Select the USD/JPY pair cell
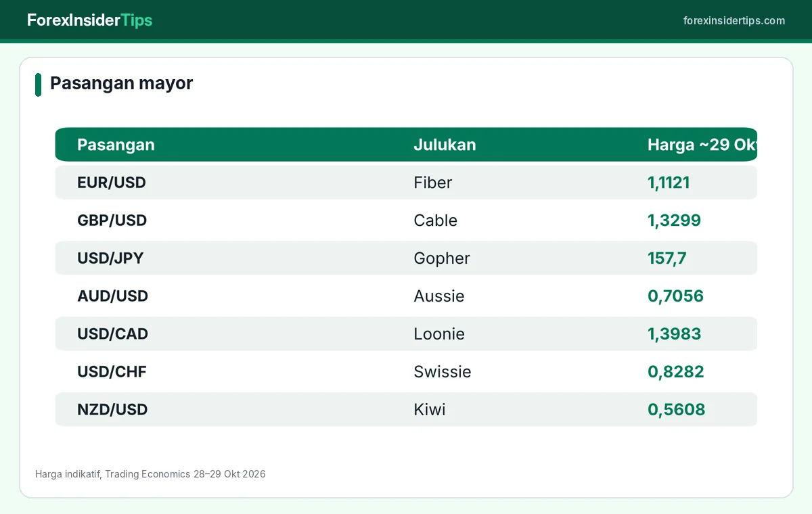The height and width of the screenshot is (514, 812). (110, 258)
